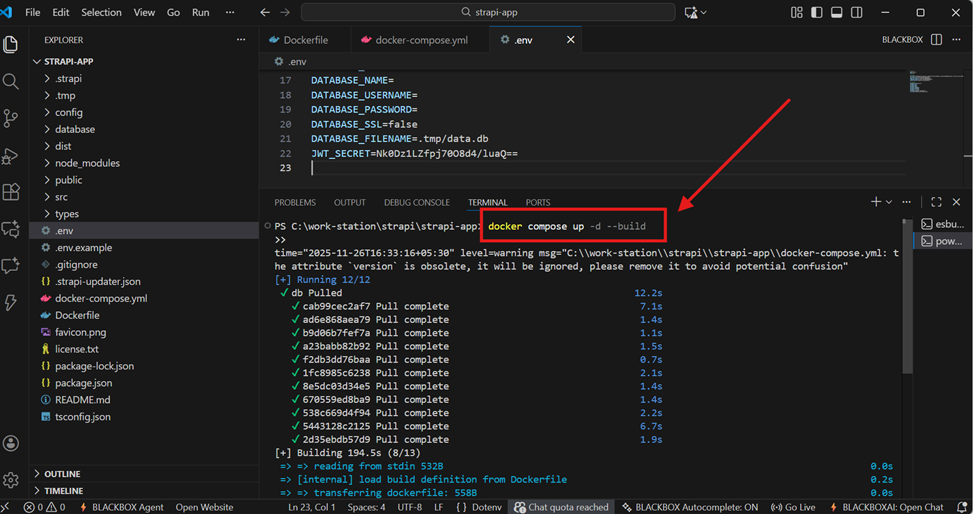The height and width of the screenshot is (514, 973).
Task: Open the Search view in activity bar
Action: click(x=11, y=81)
